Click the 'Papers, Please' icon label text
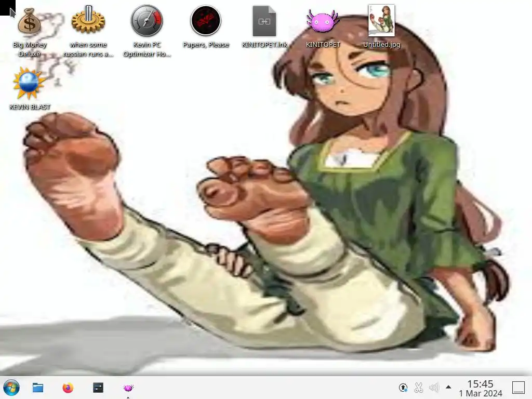 pyautogui.click(x=206, y=45)
